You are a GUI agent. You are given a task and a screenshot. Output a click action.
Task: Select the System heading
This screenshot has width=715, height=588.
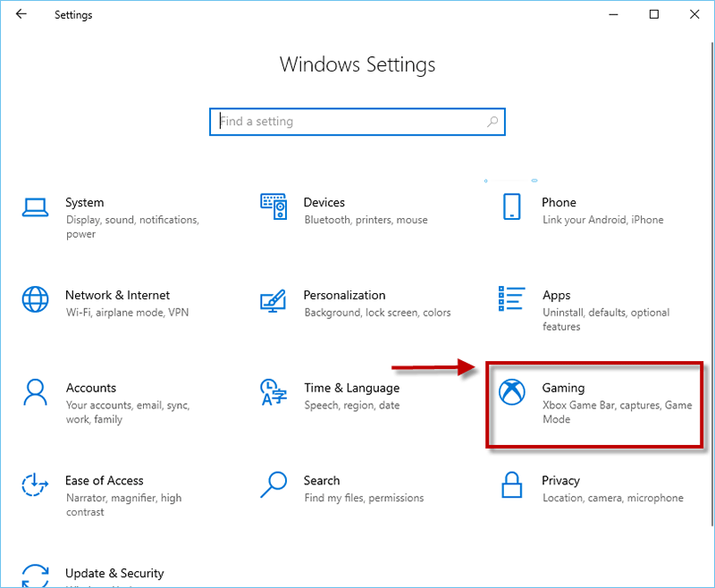(84, 202)
